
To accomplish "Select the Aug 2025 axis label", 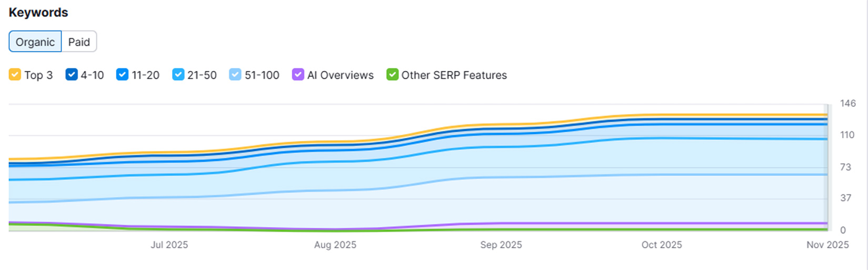I will coord(335,245).
